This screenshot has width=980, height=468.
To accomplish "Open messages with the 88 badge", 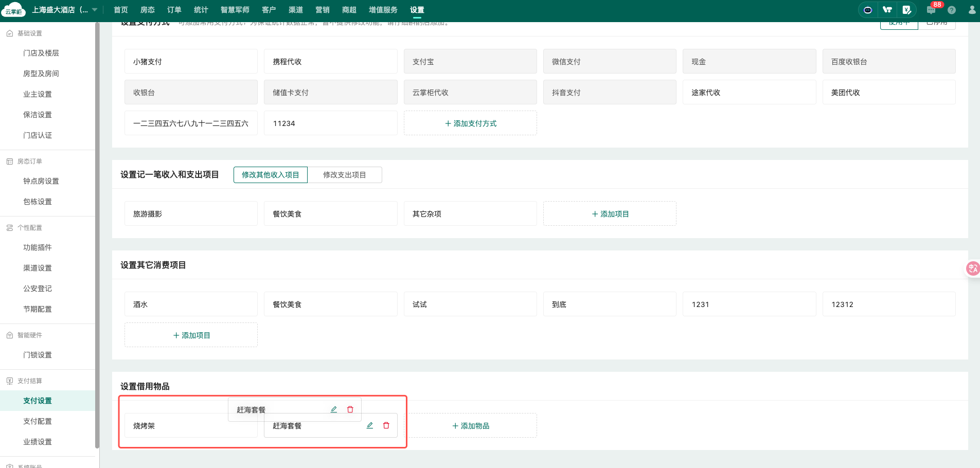I will click(x=932, y=10).
